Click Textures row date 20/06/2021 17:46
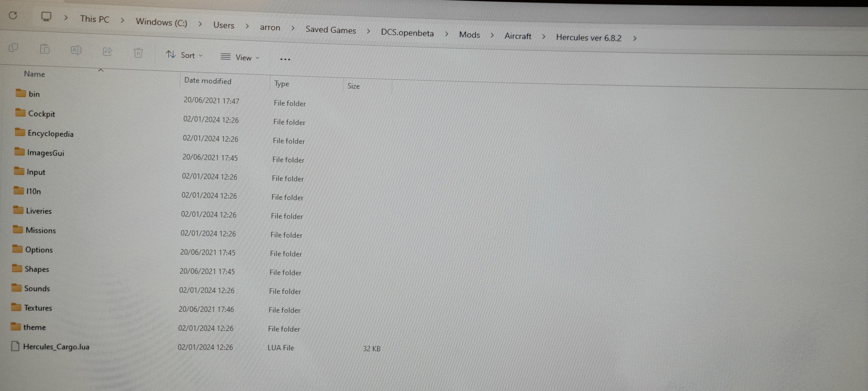Screen dimensions: 868x391 pos(206,309)
